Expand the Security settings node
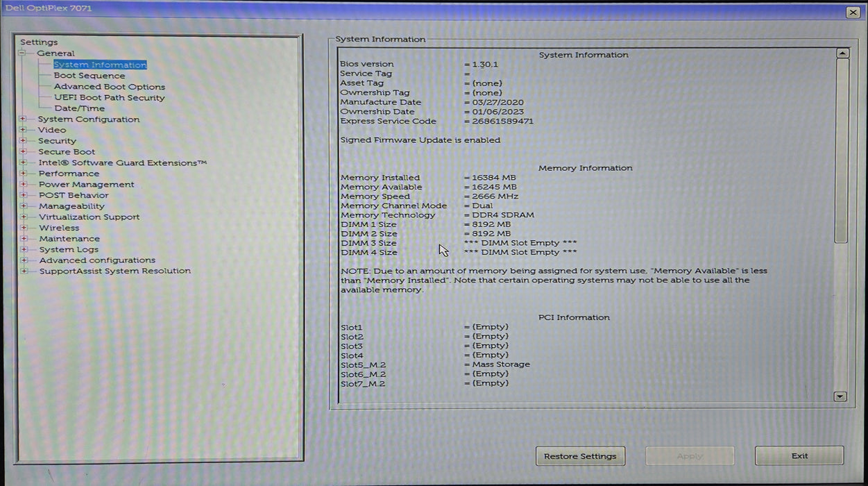Screen dimensions: 868x486 coord(23,141)
